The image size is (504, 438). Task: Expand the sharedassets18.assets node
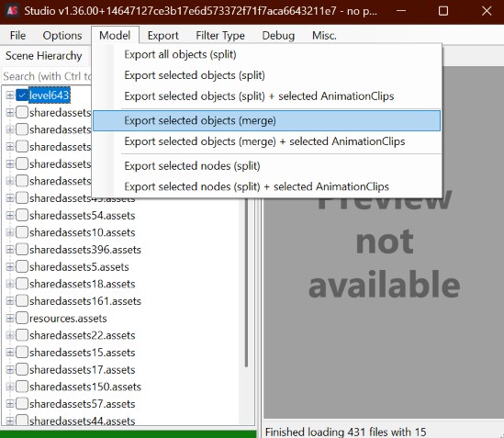coord(10,284)
